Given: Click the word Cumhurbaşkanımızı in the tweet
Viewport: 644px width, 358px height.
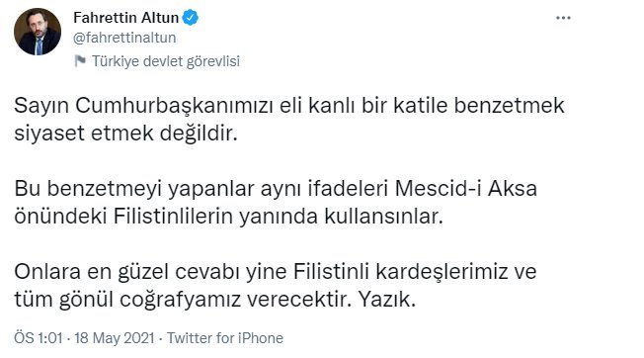Looking at the screenshot, I should (174, 106).
